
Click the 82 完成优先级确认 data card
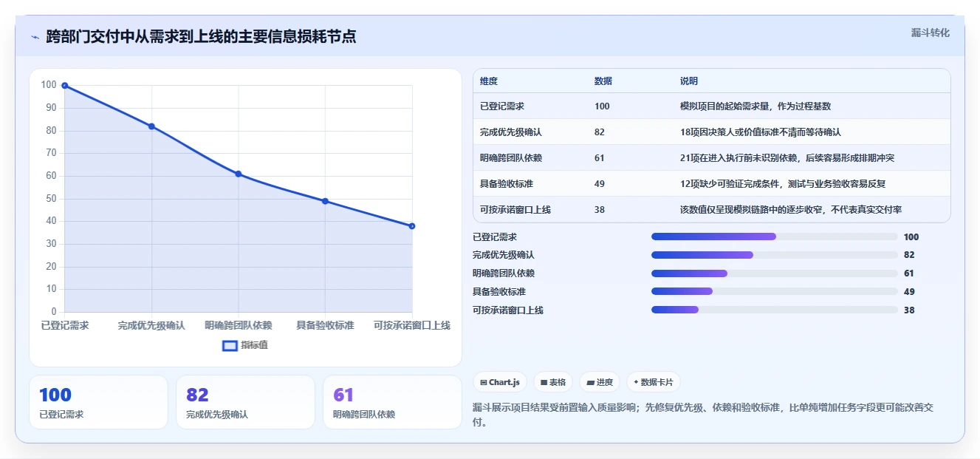click(x=245, y=402)
